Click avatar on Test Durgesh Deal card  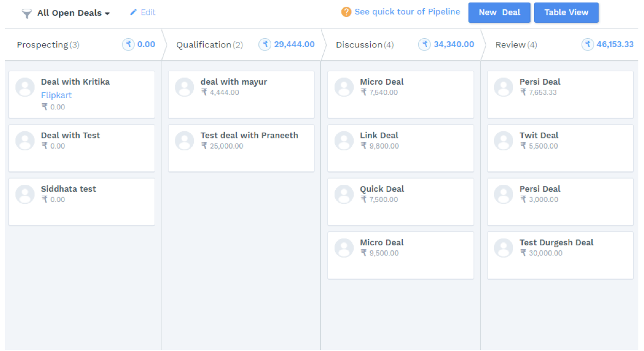click(x=503, y=248)
